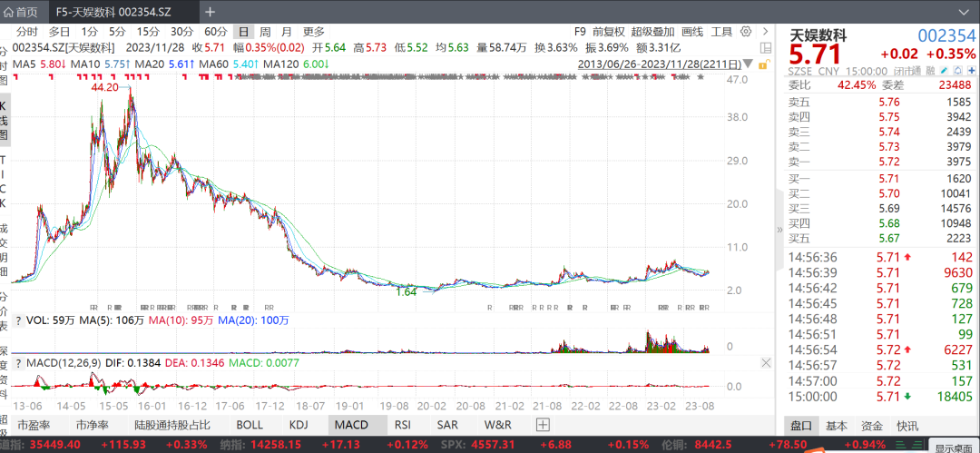Open the 成交明细 sidebar view
The height and width of the screenshot is (453, 980).
click(4, 251)
